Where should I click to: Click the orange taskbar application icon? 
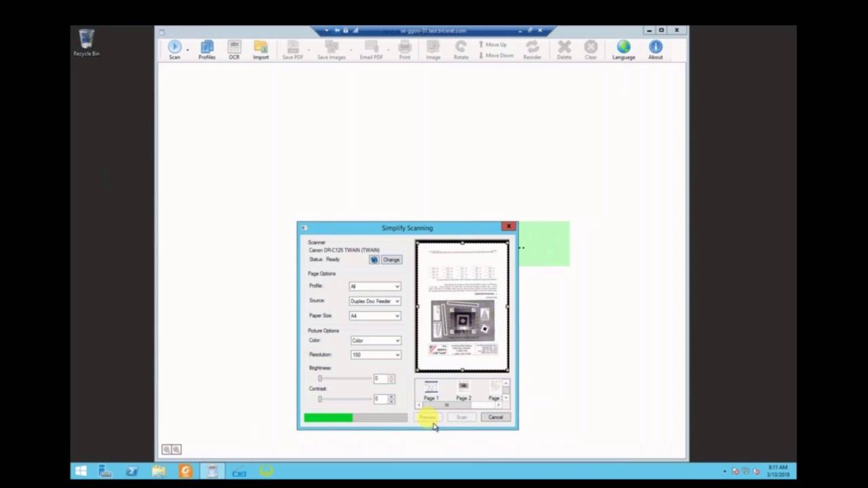(x=185, y=471)
